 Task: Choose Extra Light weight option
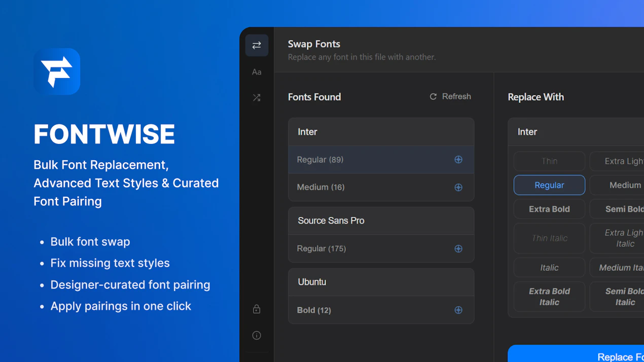617,161
